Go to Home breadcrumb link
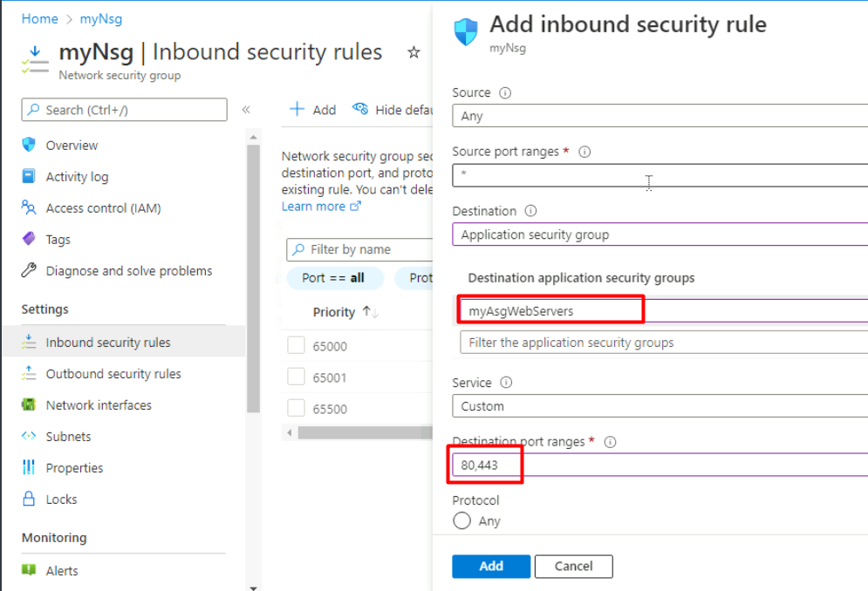Screen dimensions: 868x591 [x=40, y=19]
